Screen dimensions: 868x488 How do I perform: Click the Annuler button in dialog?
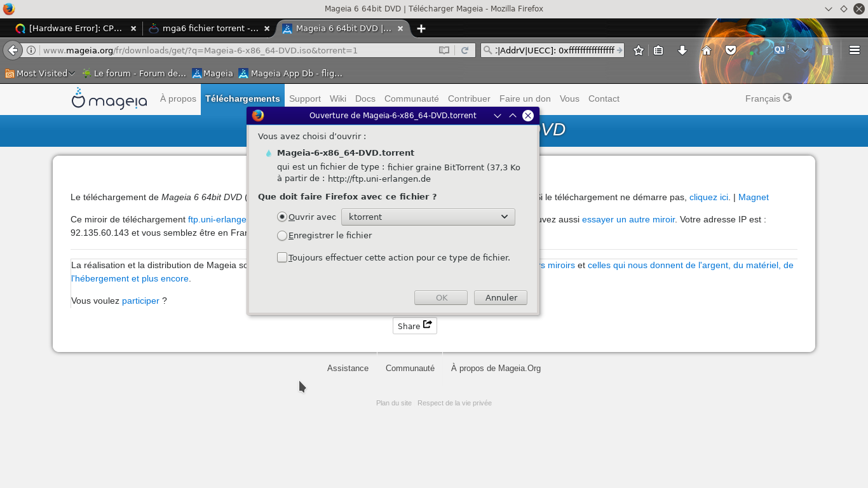[501, 297]
